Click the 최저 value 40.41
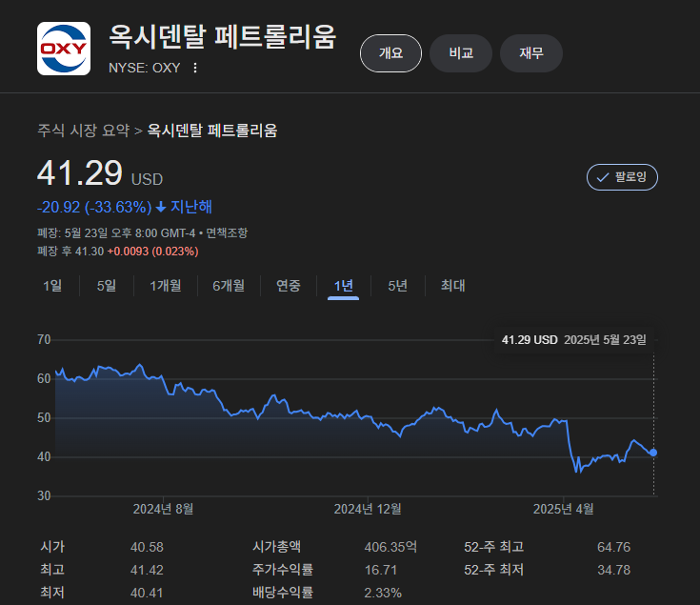 [x=147, y=593]
